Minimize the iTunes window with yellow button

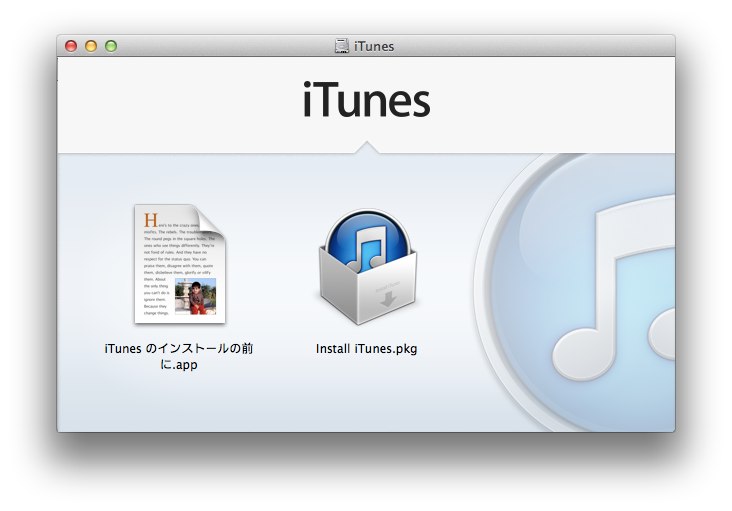pyautogui.click(x=91, y=46)
